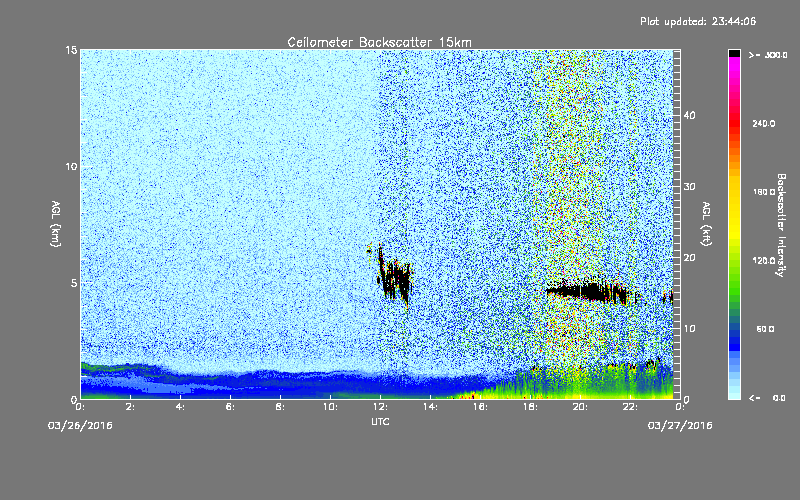The width and height of the screenshot is (800, 500).
Task: Click the 10 km tick label on left axis
Action: [x=71, y=167]
